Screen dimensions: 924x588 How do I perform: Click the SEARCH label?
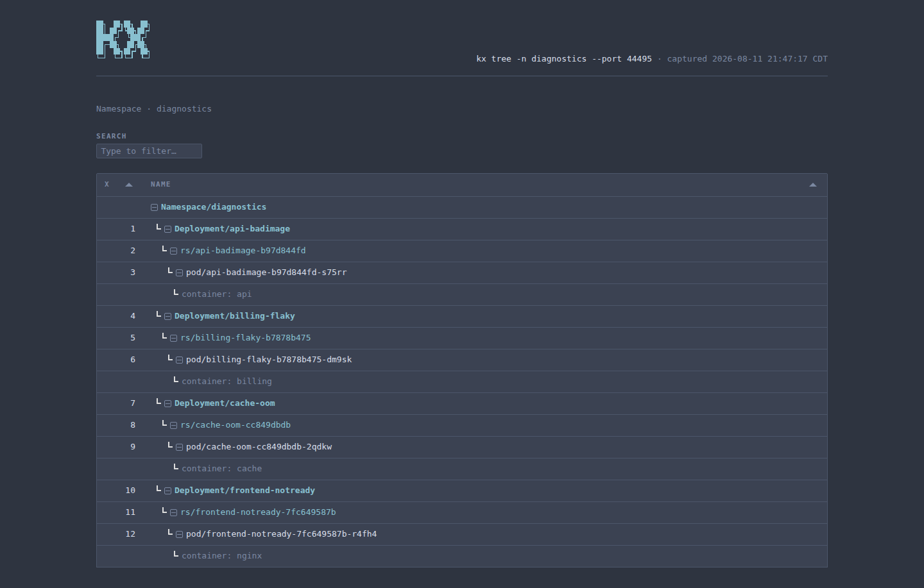111,136
